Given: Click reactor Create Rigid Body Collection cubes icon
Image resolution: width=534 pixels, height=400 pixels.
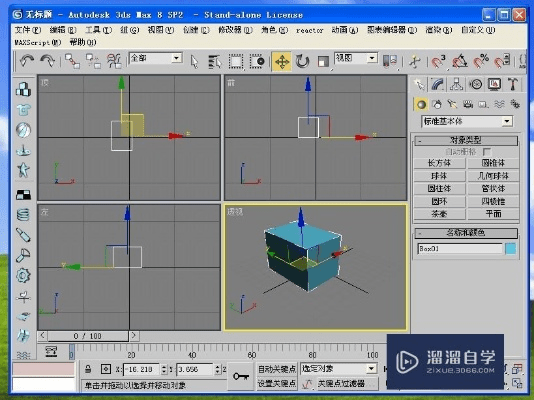Looking at the screenshot, I should tap(23, 89).
